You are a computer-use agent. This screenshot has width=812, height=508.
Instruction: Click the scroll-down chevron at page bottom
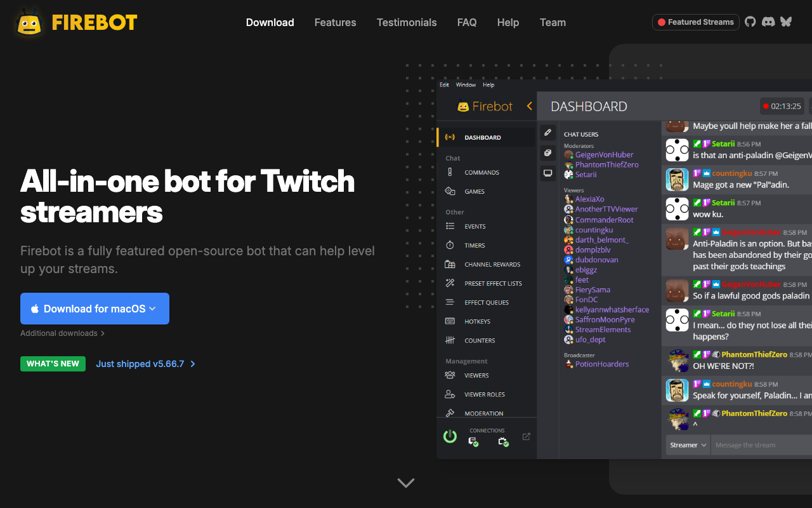[406, 483]
